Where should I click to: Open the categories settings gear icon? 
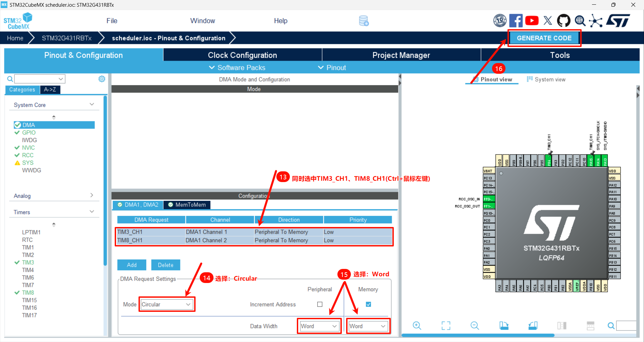(102, 79)
